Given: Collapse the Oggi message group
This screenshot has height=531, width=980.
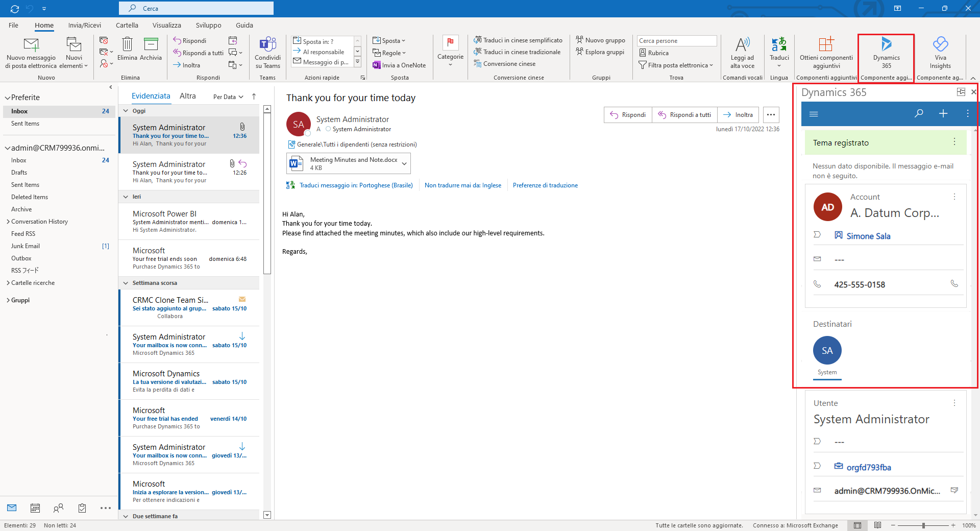Looking at the screenshot, I should (x=126, y=111).
